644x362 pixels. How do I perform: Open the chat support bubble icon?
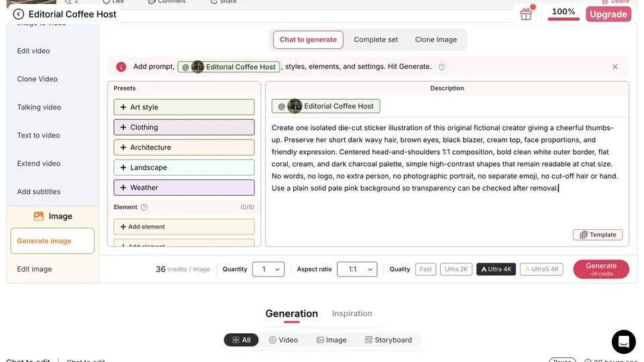623,341
